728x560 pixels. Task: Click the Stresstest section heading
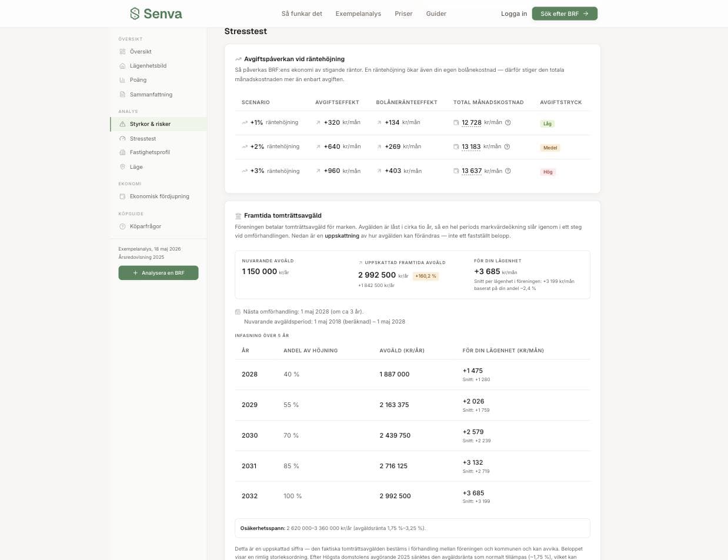[246, 31]
